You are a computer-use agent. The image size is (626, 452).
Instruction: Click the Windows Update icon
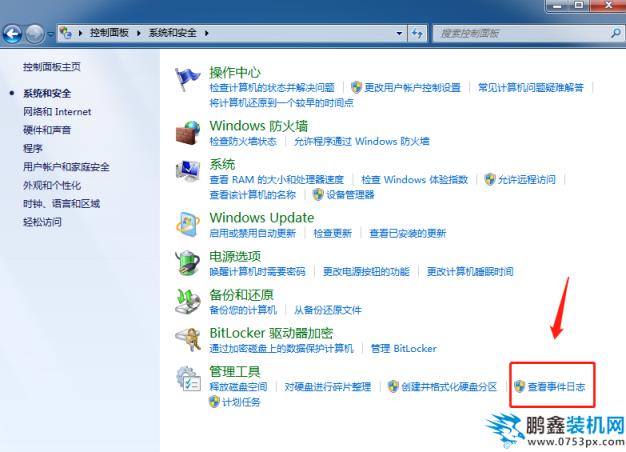(x=188, y=224)
